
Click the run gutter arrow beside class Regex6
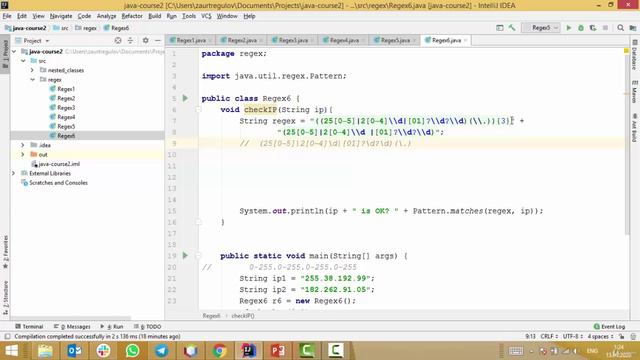coord(185,98)
